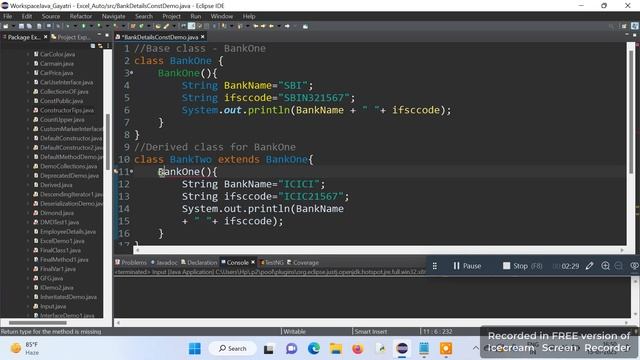Click the Package Explorer horizontal scrollbar
This screenshot has height=360, width=640.
click(38, 323)
